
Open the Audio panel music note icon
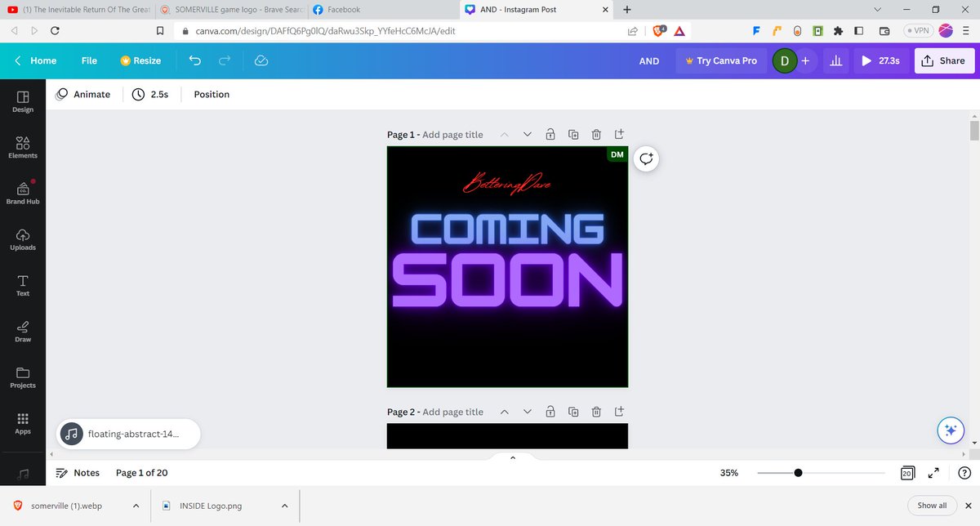23,472
